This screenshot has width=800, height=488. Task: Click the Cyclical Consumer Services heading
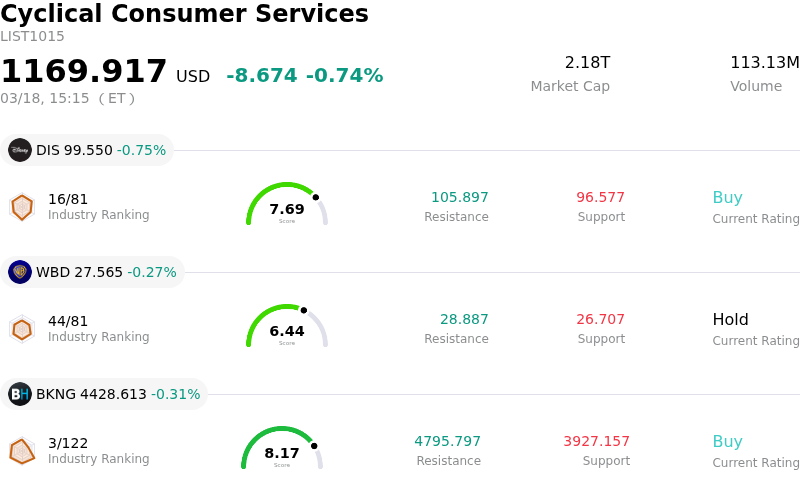(184, 14)
